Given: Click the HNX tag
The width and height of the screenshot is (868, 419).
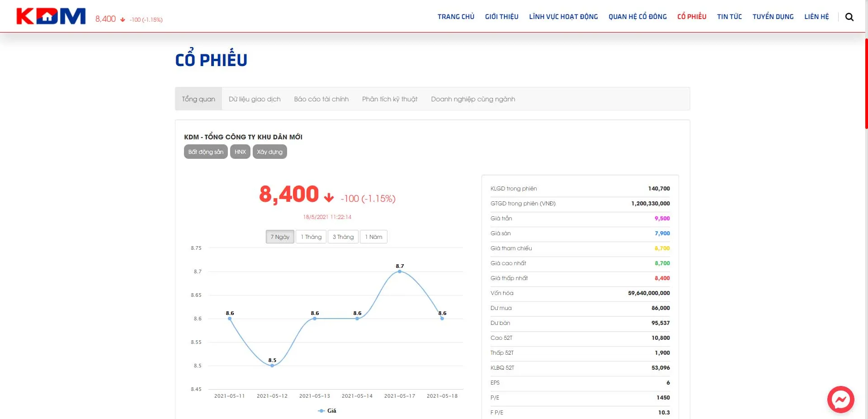Looking at the screenshot, I should [240, 152].
